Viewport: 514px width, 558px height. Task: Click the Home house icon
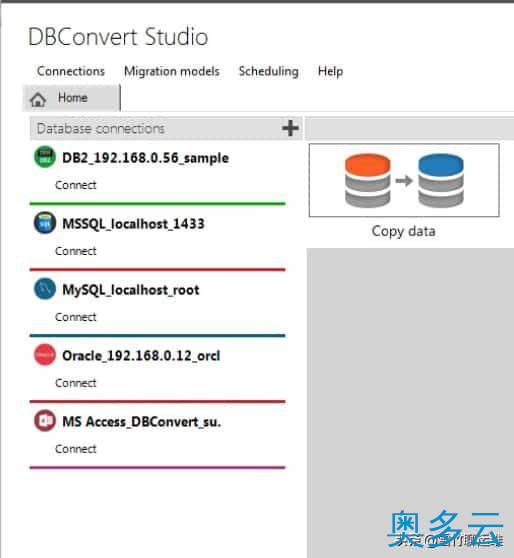pyautogui.click(x=38, y=99)
